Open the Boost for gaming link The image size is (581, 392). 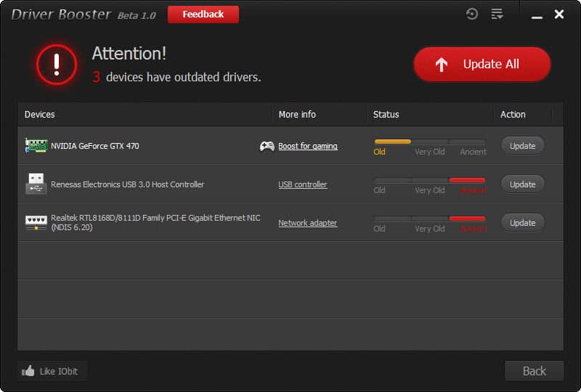[x=308, y=146]
